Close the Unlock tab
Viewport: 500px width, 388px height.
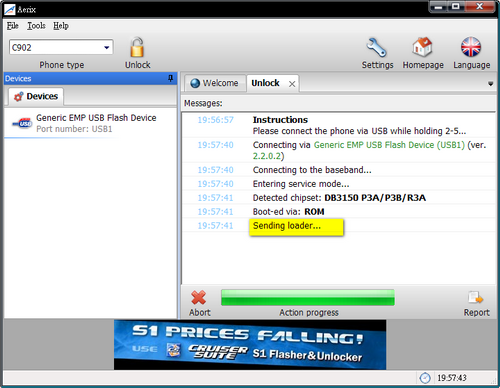coord(292,84)
